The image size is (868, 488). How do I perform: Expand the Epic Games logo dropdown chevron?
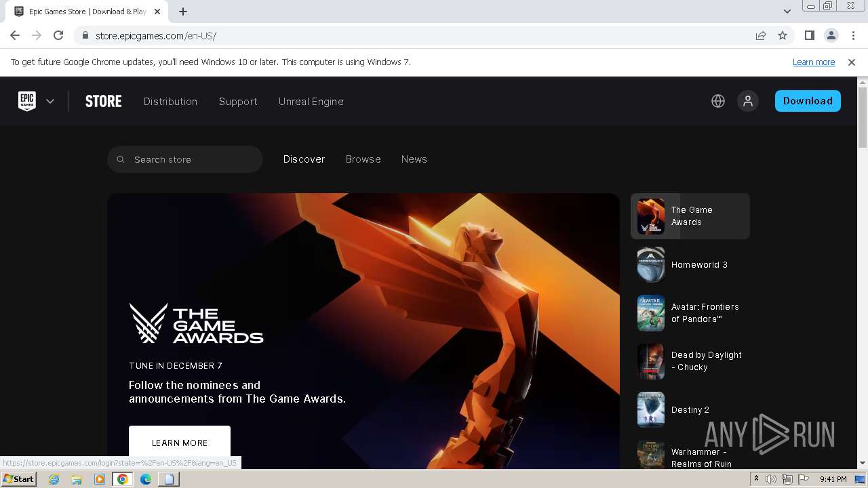coord(50,101)
